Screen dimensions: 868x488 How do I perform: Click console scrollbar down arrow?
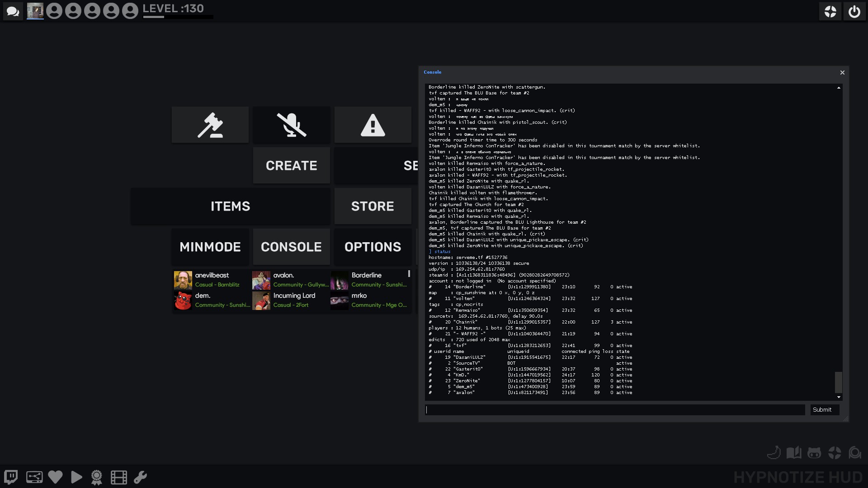pos(839,397)
